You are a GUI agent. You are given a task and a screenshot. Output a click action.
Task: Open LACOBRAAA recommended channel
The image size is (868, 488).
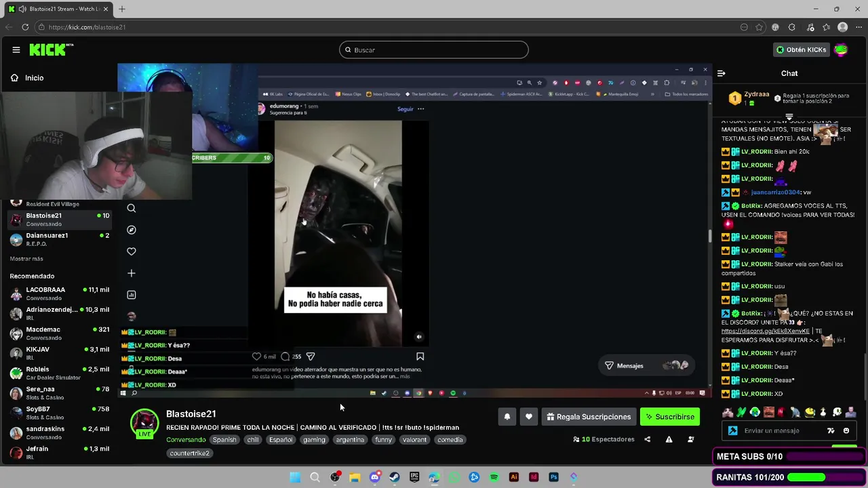coord(60,293)
